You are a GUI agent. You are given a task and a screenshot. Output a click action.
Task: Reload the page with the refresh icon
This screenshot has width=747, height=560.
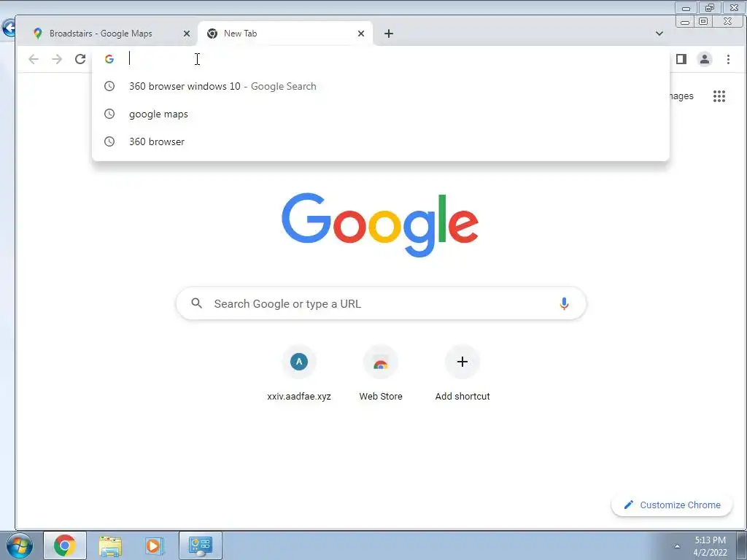click(80, 59)
